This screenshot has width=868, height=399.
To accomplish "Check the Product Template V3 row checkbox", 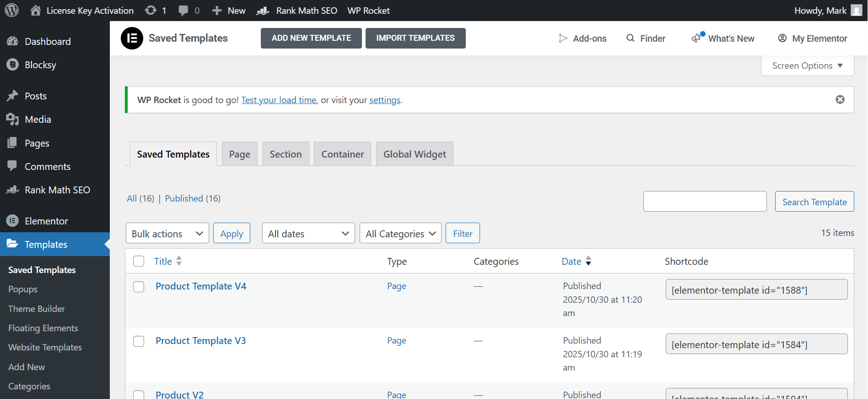I will click(x=139, y=341).
